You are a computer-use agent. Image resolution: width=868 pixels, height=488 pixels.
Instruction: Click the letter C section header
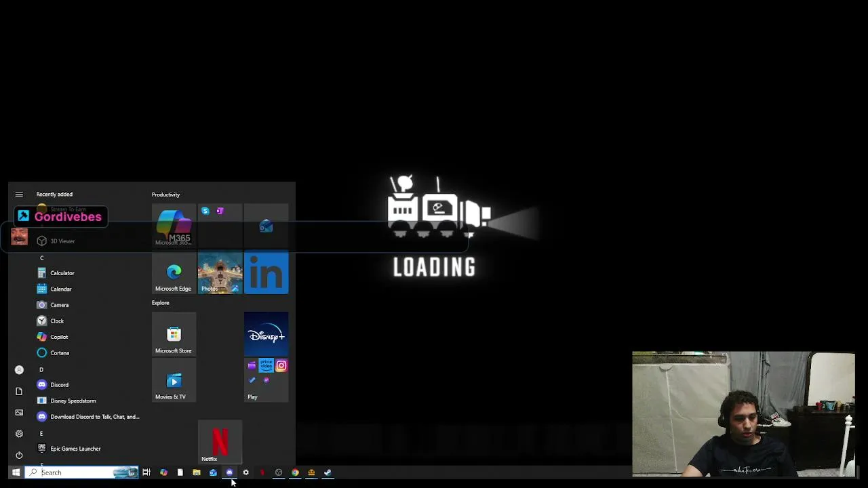(x=41, y=258)
